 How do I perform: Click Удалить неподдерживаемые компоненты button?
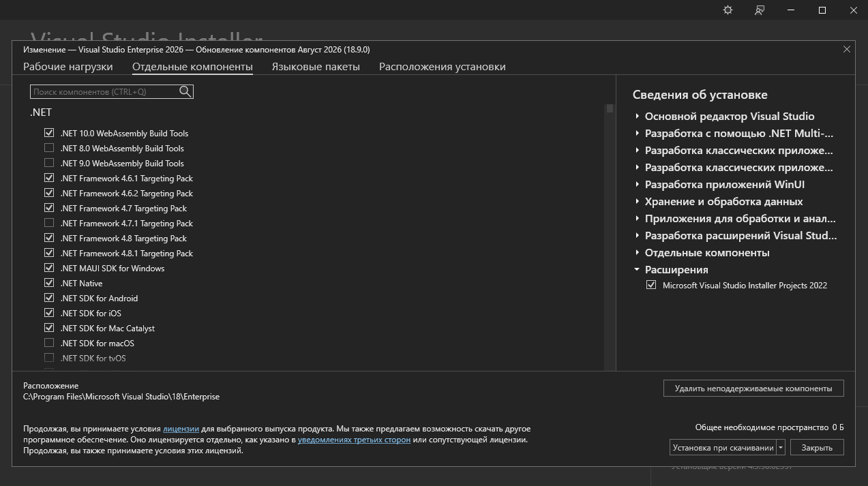753,388
